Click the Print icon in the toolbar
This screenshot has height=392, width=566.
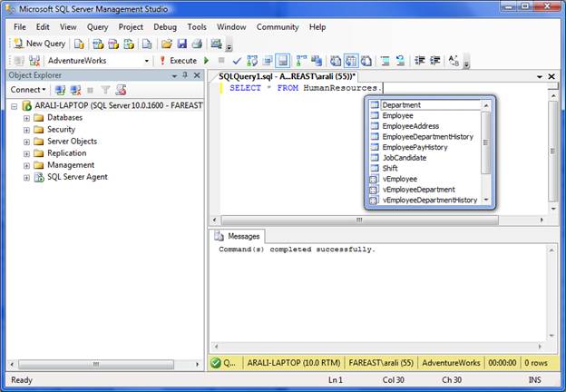pos(197,44)
